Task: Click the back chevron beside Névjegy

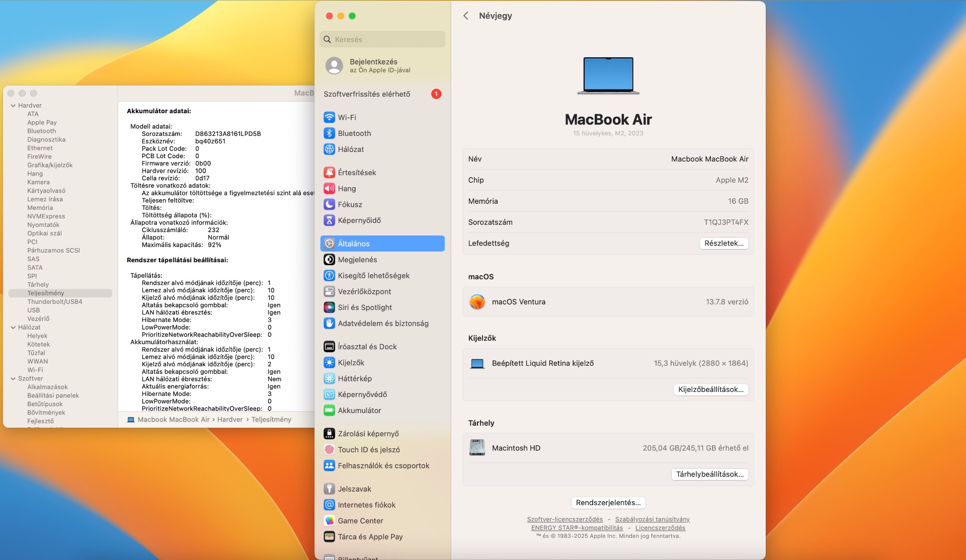Action: 466,16
